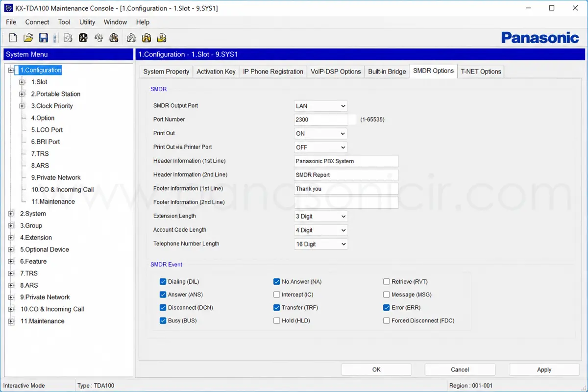Switch to the System Property tab
The width and height of the screenshot is (588, 392).
[166, 72]
